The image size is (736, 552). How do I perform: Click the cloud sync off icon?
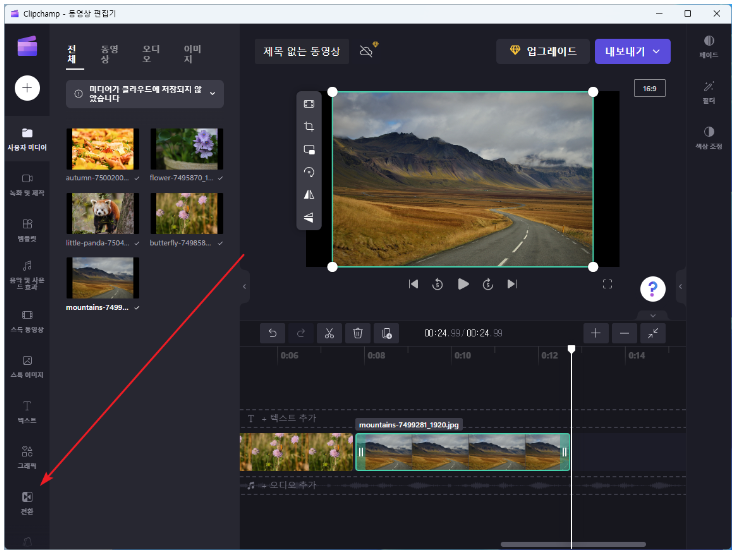pyautogui.click(x=367, y=51)
